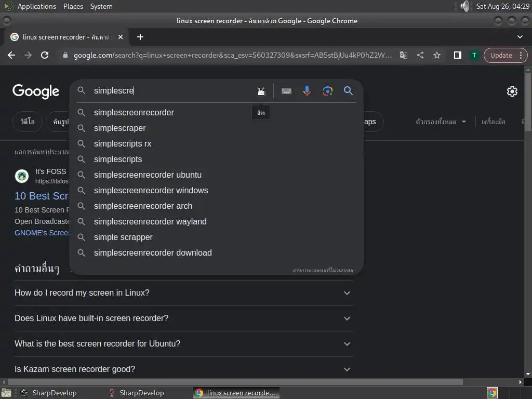Go back to the previous page
This screenshot has height=399, width=532.
[11, 55]
